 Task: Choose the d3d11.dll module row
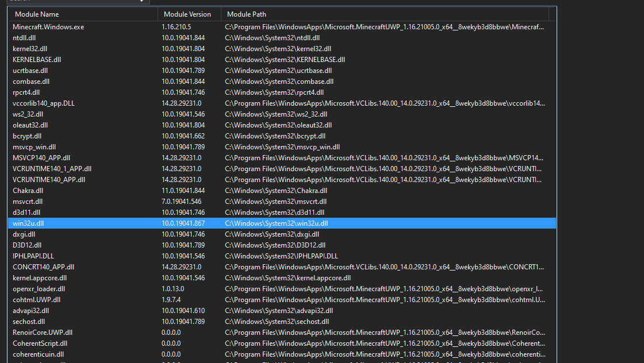point(27,213)
